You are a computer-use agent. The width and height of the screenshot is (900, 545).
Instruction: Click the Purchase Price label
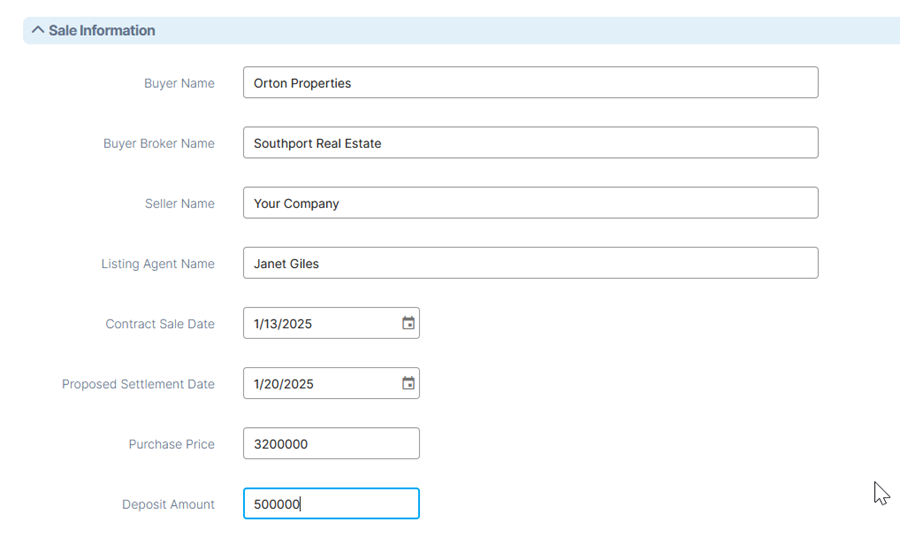pyautogui.click(x=172, y=445)
